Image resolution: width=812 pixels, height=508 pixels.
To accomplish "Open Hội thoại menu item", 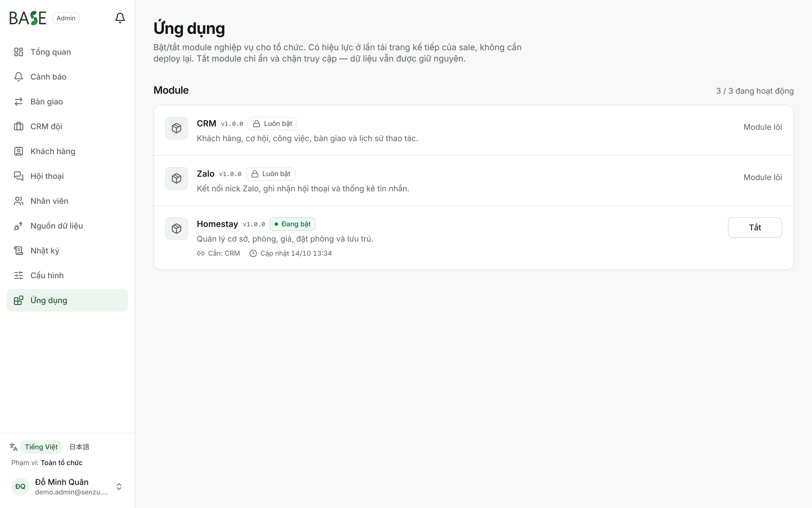I will coord(67,176).
